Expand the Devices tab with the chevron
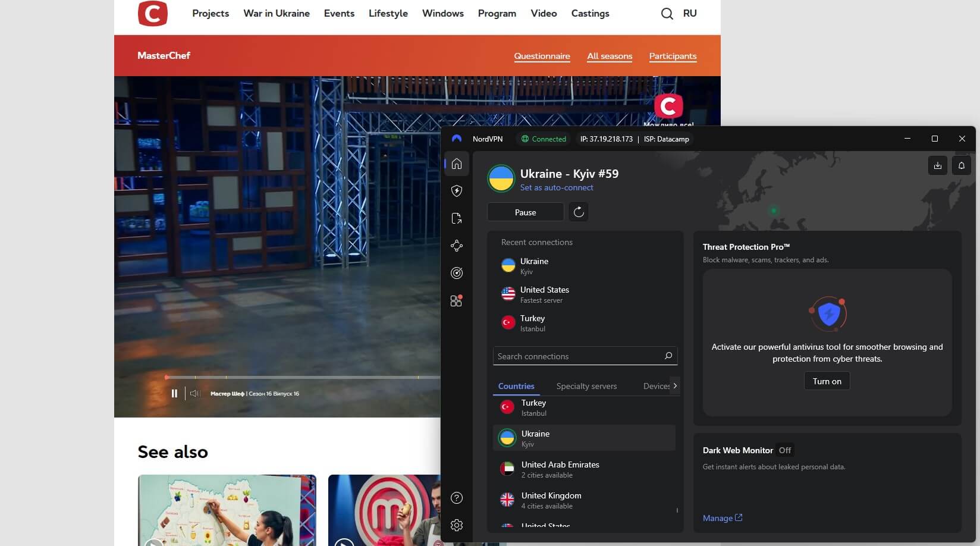 (x=676, y=385)
